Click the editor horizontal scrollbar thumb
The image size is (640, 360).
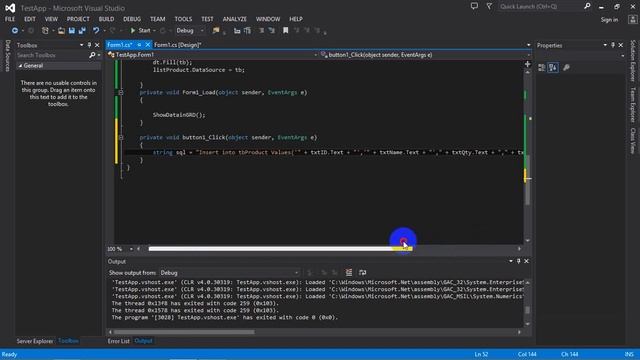[x=280, y=249]
